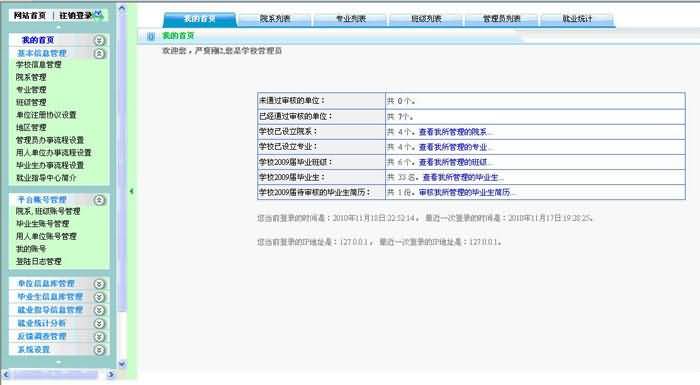
Task: Click the sidebar collapse arrow on the divider
Action: pyautogui.click(x=131, y=191)
